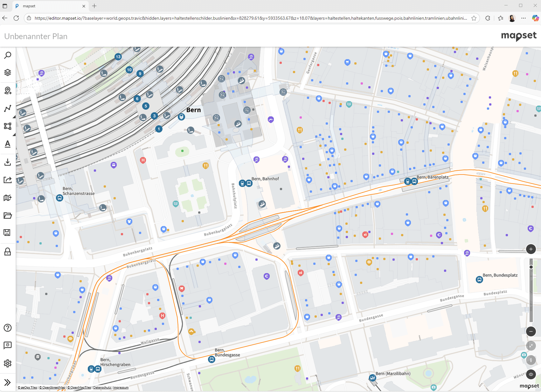Click the zoom slider handle

click(531, 267)
